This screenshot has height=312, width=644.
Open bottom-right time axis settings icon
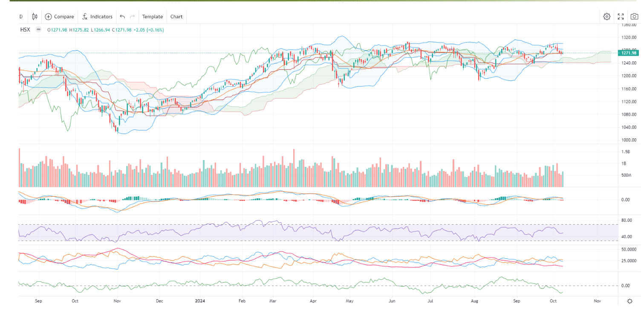(x=630, y=301)
